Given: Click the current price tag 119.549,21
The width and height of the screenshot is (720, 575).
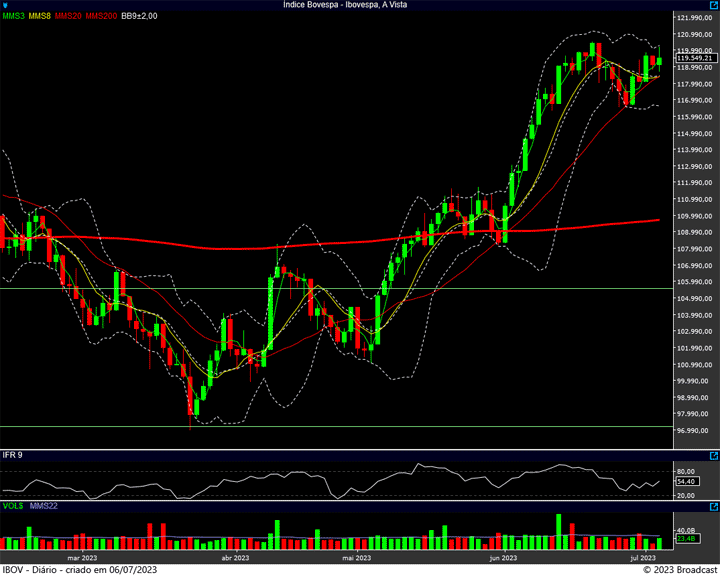Looking at the screenshot, I should pyautogui.click(x=693, y=58).
